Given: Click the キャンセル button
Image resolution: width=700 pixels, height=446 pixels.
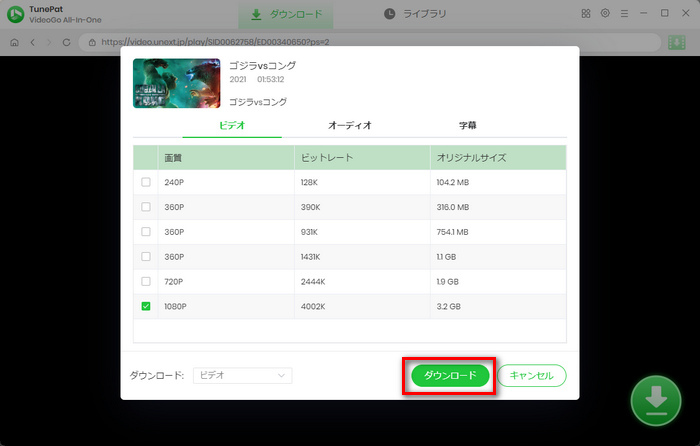Looking at the screenshot, I should click(x=532, y=375).
